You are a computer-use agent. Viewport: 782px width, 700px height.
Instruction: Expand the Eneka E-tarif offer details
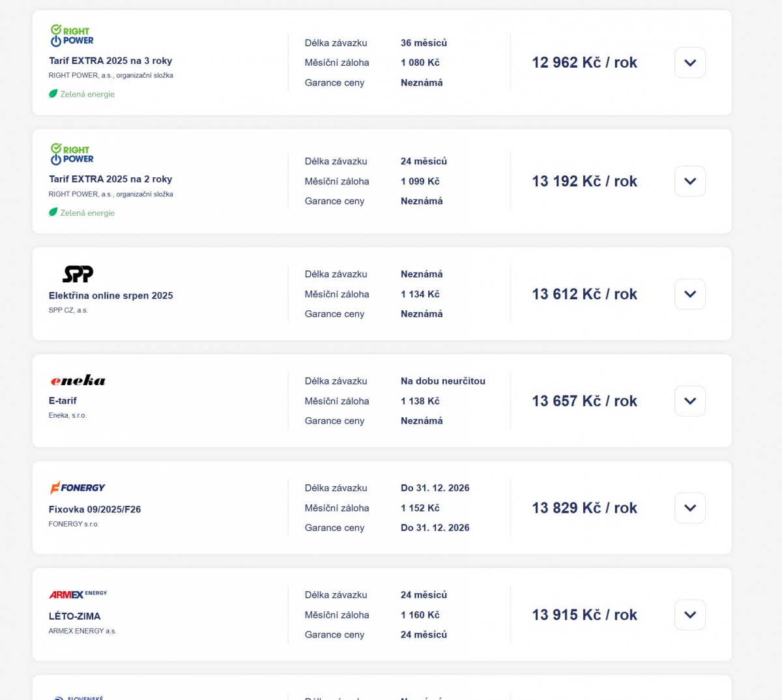pos(689,401)
